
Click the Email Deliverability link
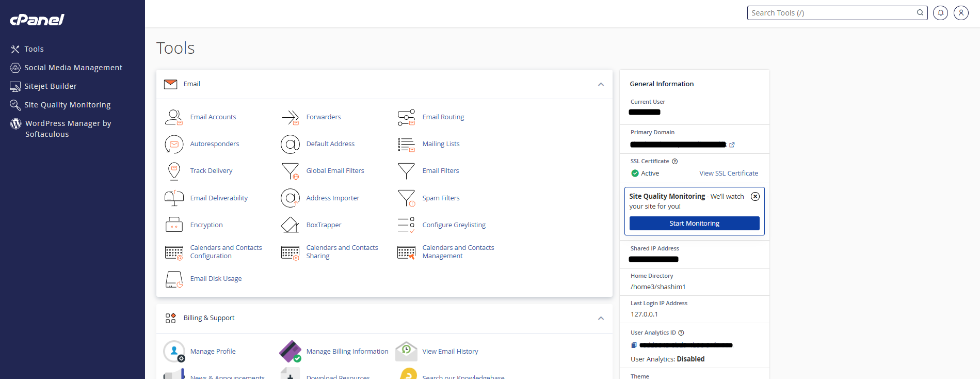click(219, 198)
